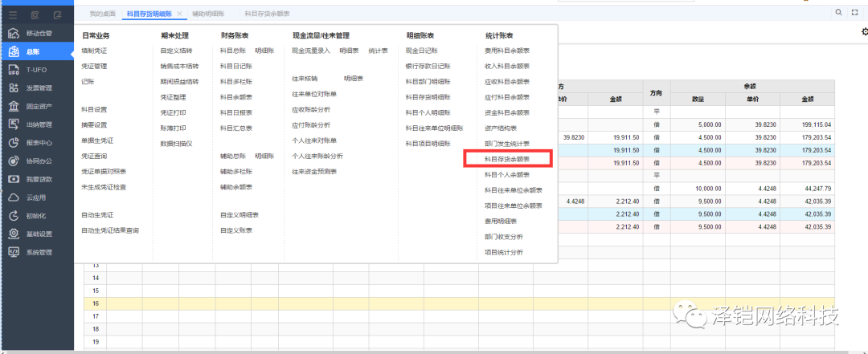This screenshot has width=868, height=354.
Task: Toggle the hamburger menu at top left
Action: pyautogui.click(x=13, y=14)
